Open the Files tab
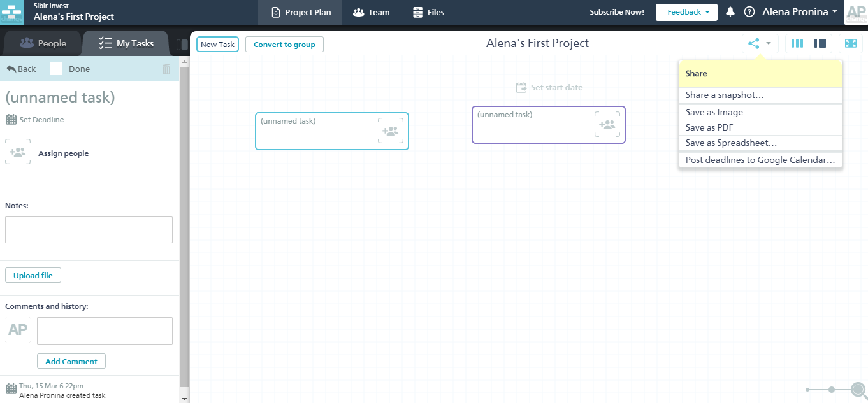 428,12
